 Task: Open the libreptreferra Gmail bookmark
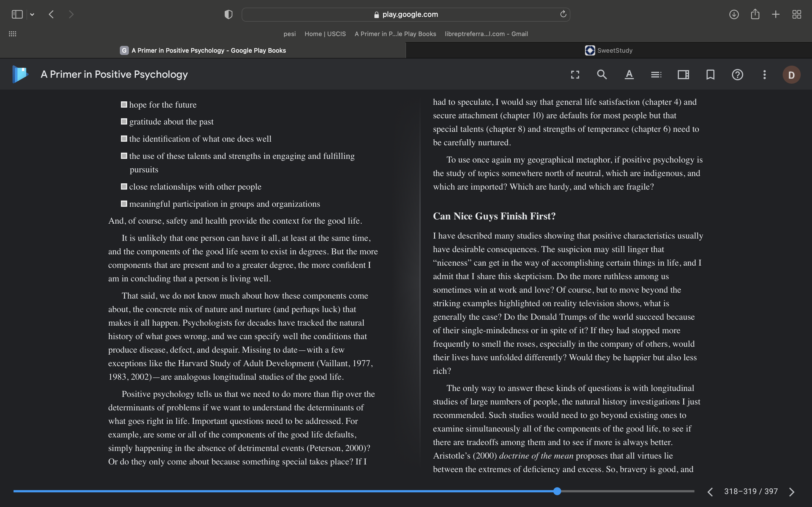click(x=486, y=34)
